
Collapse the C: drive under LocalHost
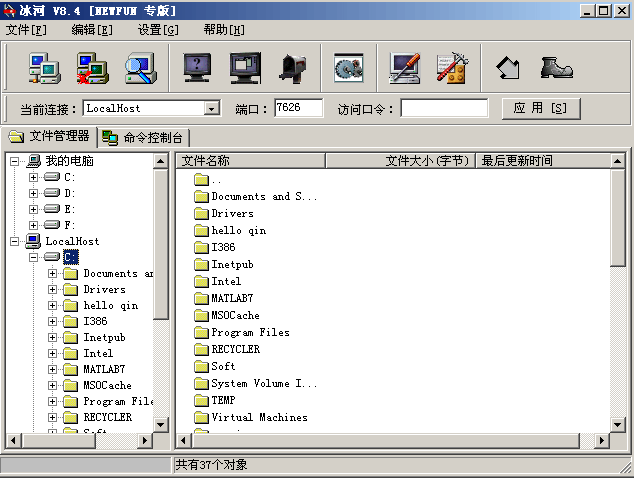[x=34, y=257]
